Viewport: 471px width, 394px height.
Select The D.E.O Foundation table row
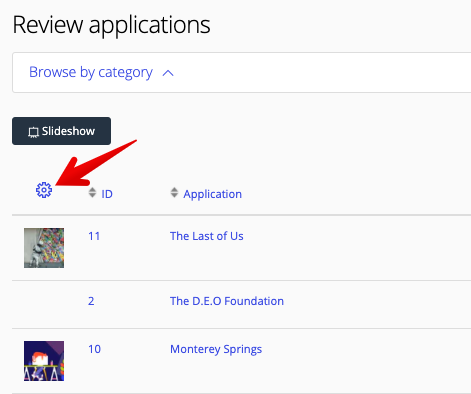242,304
